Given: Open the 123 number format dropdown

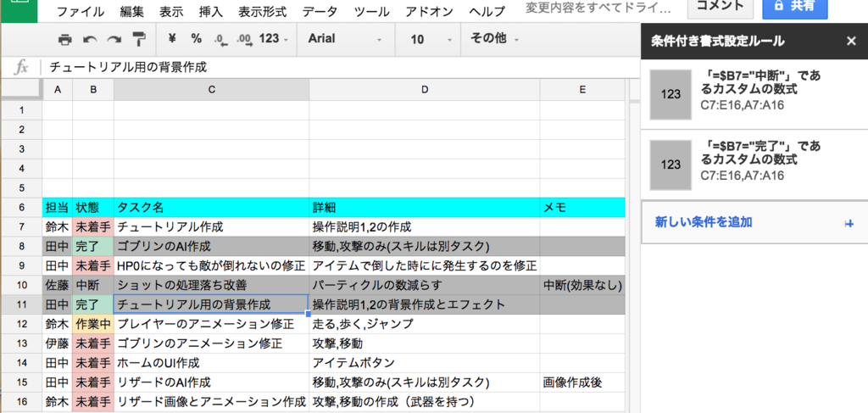Looking at the screenshot, I should pyautogui.click(x=274, y=38).
